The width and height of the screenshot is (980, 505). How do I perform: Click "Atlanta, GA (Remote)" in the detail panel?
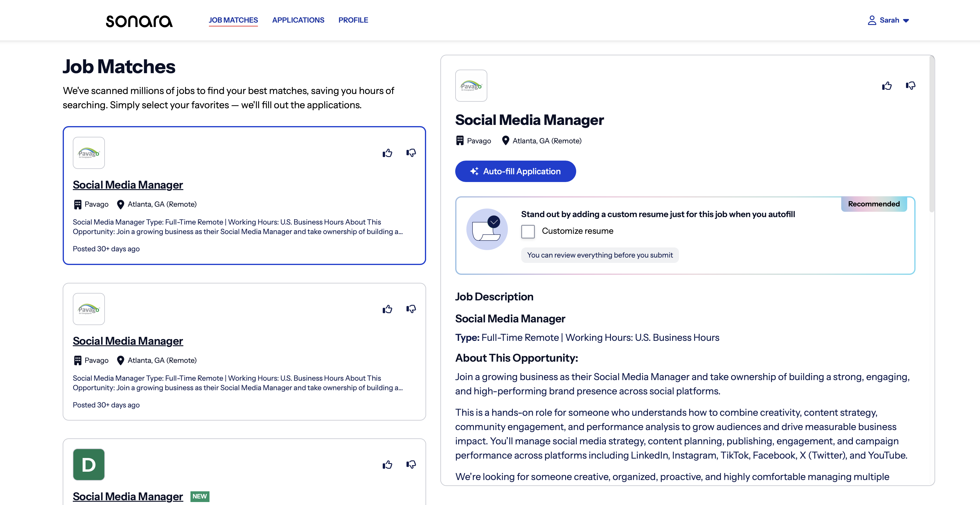(x=547, y=141)
